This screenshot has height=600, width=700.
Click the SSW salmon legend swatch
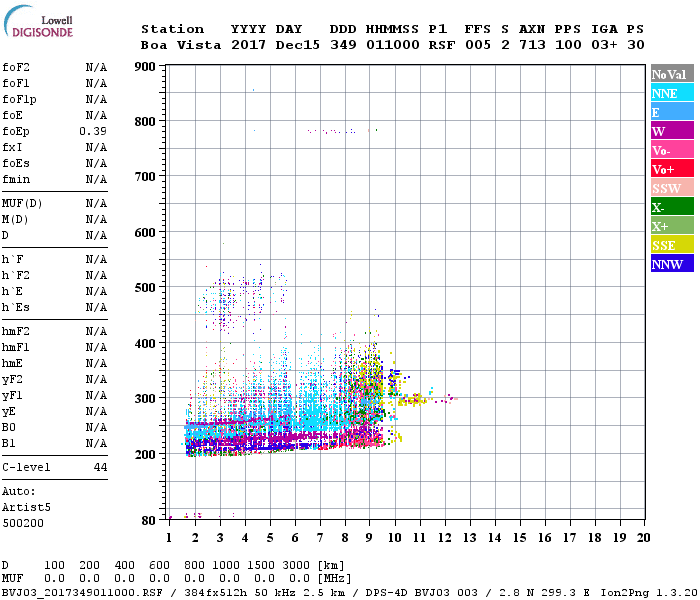tap(672, 188)
